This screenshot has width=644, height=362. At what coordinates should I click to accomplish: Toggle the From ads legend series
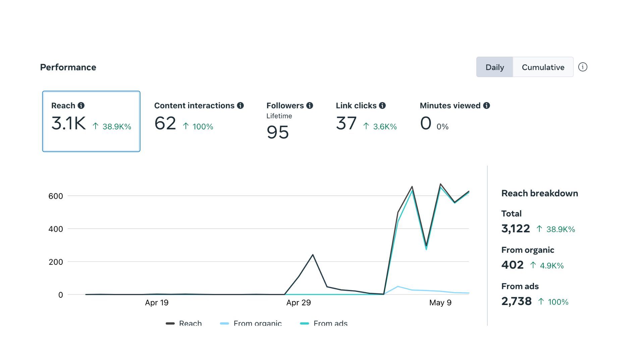click(324, 323)
